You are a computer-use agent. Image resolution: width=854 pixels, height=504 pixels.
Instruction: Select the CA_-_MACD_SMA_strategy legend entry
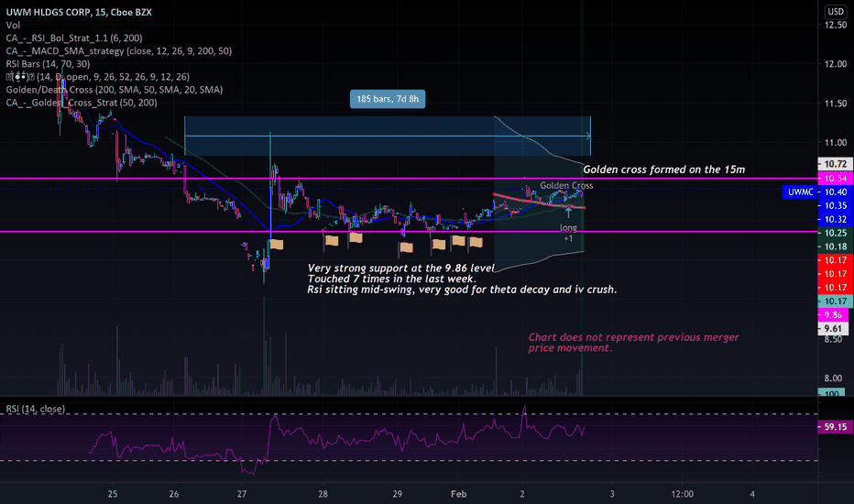point(119,51)
